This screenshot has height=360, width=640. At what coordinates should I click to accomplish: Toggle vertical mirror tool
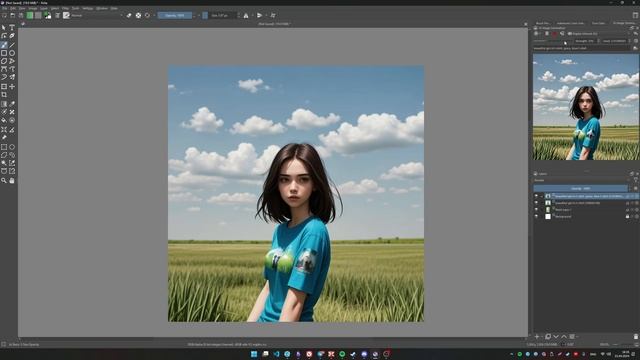[x=260, y=16]
